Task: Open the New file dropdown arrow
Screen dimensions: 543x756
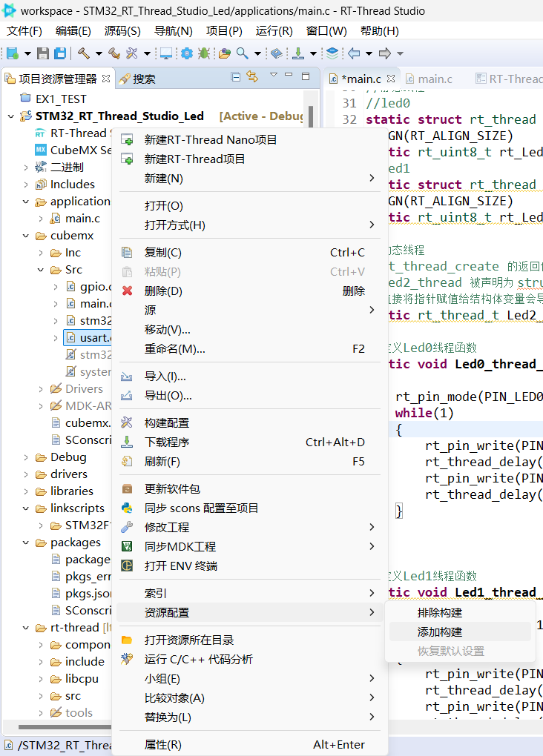Action: click(27, 53)
